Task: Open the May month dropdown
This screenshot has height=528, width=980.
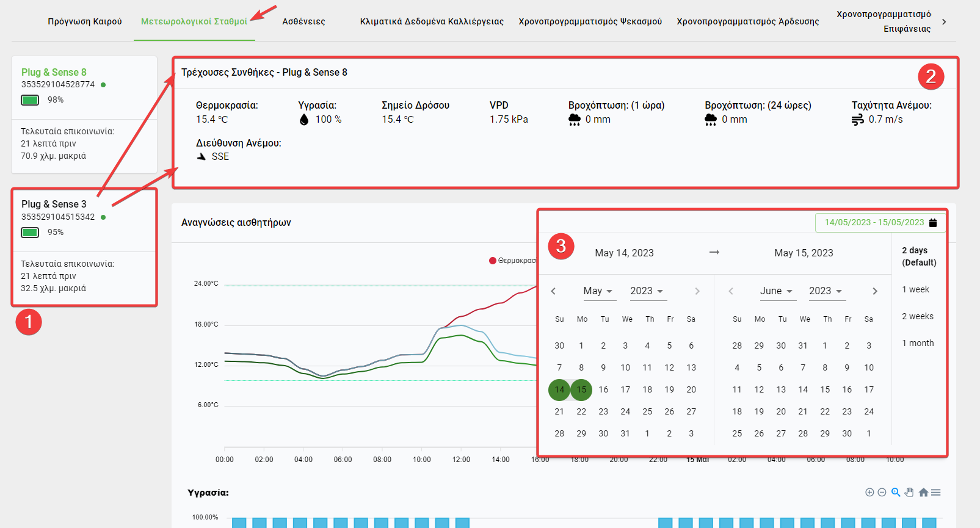Action: pyautogui.click(x=598, y=291)
